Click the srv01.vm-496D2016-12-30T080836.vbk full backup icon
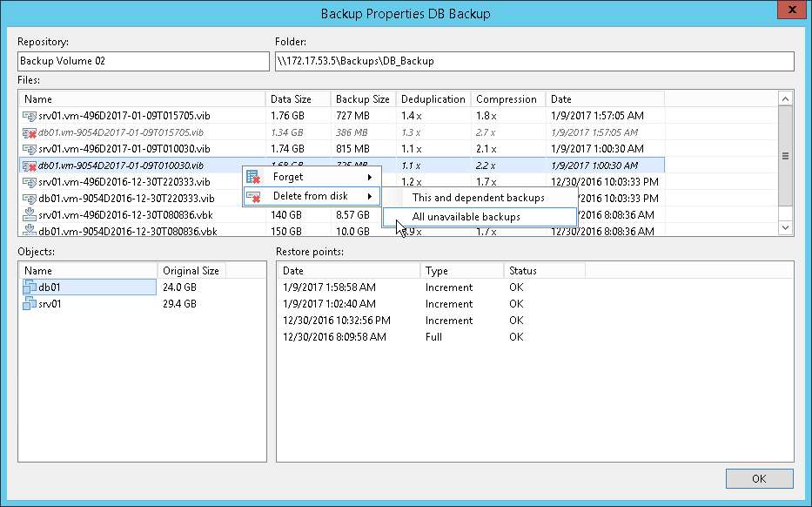 [x=29, y=214]
